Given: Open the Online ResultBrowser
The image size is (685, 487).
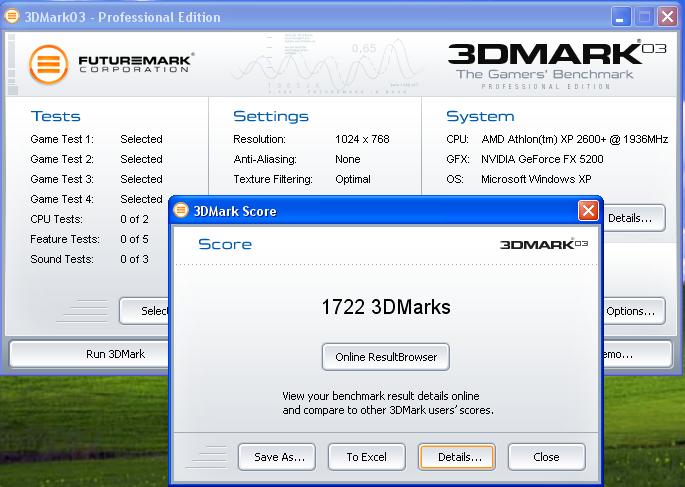Looking at the screenshot, I should tap(386, 357).
